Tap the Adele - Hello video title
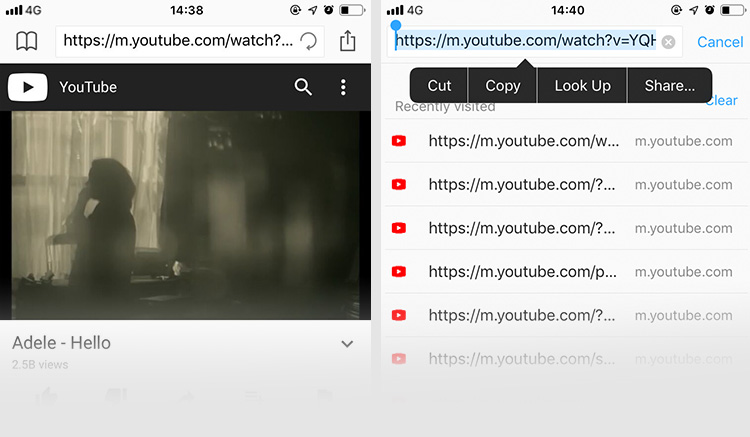 (x=61, y=343)
